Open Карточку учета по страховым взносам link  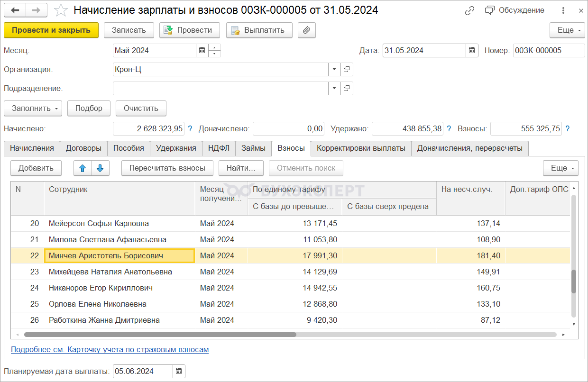(110, 350)
